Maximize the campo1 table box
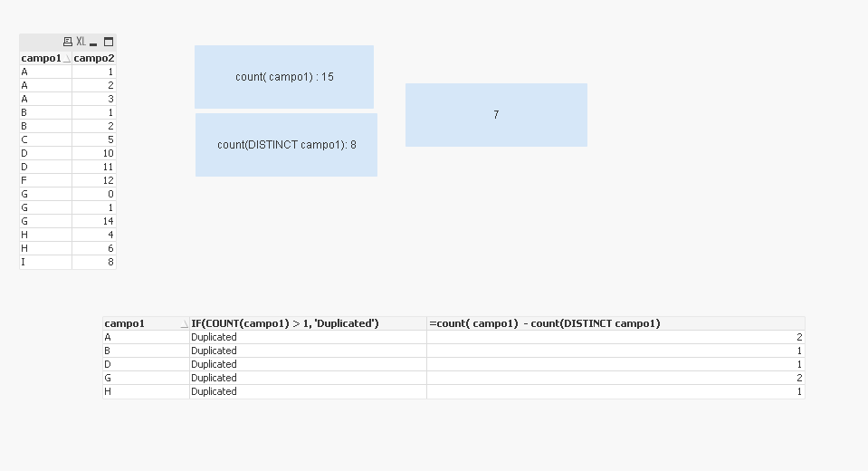Viewport: 868px width, 471px height. [x=109, y=42]
